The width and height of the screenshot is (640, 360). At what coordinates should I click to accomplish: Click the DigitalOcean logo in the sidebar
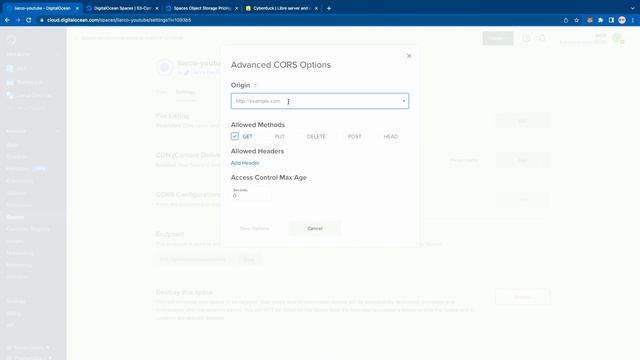(11, 39)
